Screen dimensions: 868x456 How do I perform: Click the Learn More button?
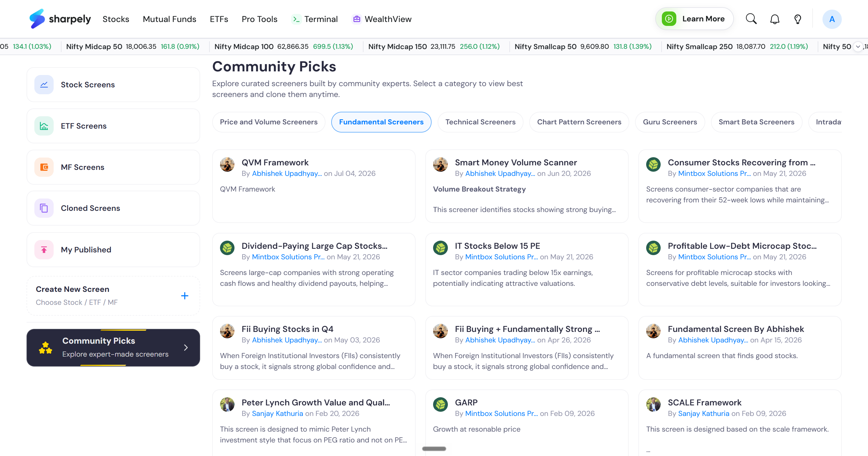click(694, 19)
